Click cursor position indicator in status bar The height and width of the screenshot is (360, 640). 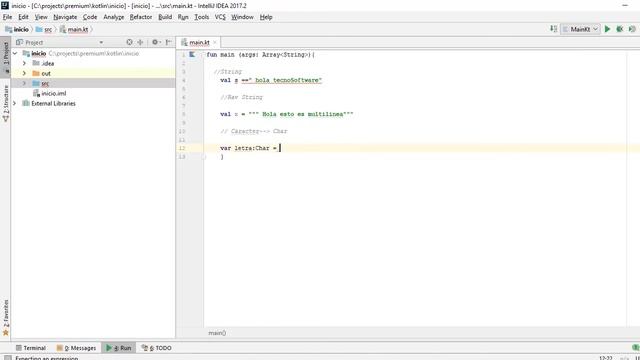point(606,358)
